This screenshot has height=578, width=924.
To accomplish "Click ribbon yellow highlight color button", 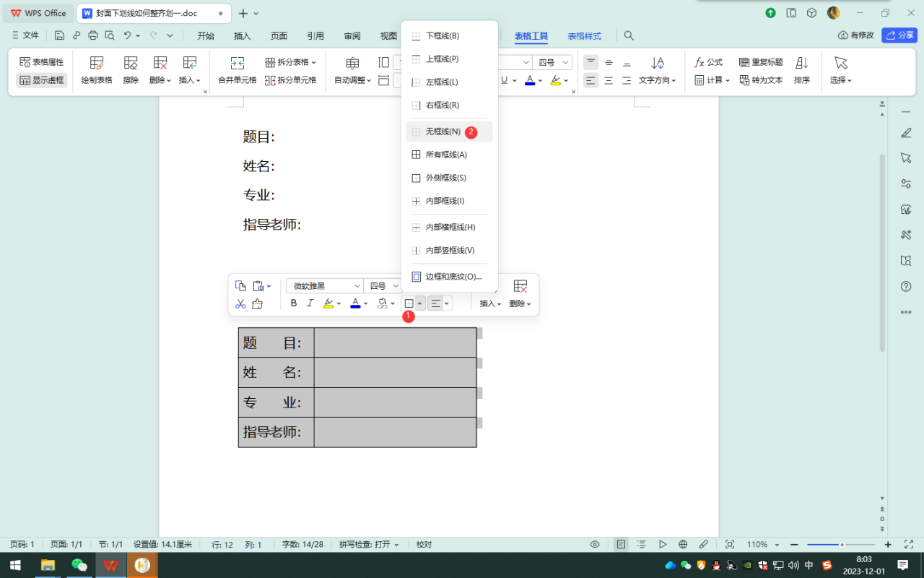I will (556, 80).
